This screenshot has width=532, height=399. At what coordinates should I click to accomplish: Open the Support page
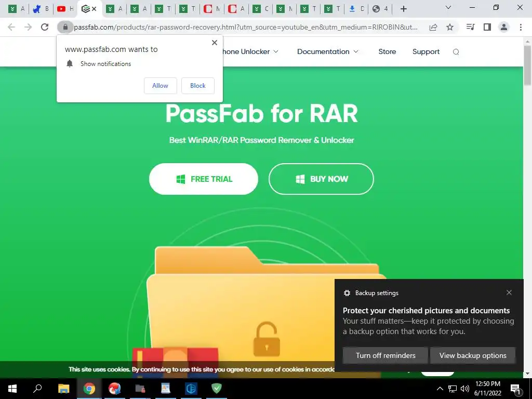[x=426, y=51]
